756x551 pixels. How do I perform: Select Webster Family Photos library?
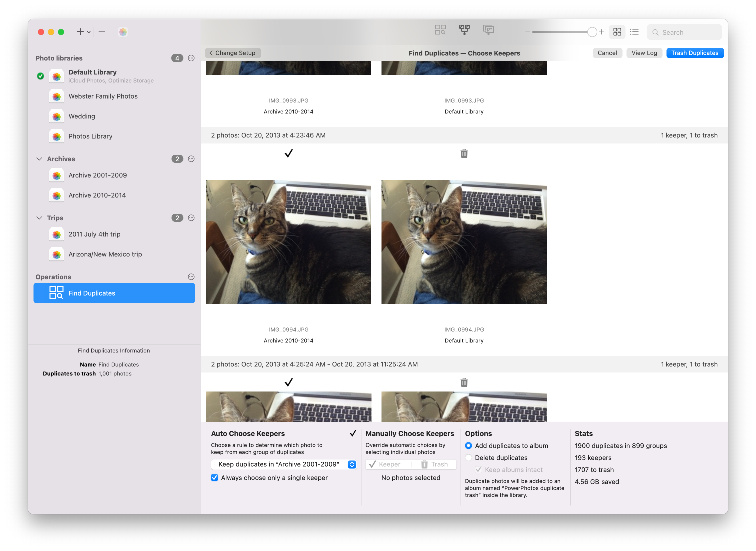pos(103,96)
